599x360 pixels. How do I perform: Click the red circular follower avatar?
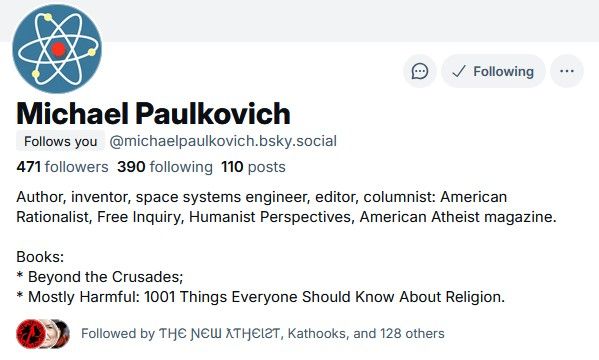(30, 334)
